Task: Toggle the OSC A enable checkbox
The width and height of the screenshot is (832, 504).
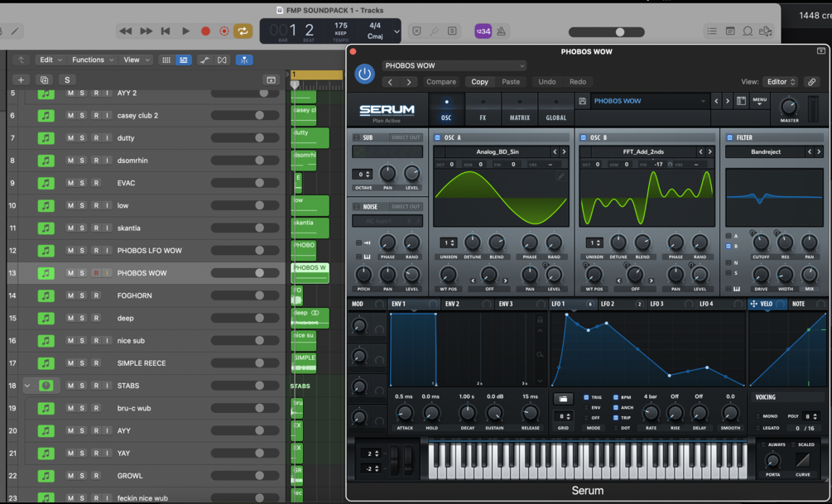Action: point(437,137)
